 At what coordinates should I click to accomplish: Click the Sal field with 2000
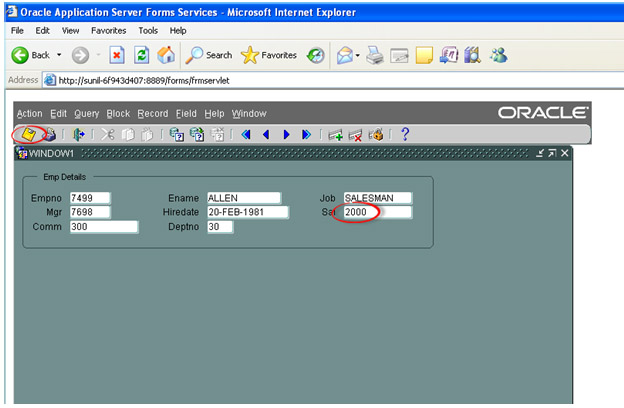[378, 212]
